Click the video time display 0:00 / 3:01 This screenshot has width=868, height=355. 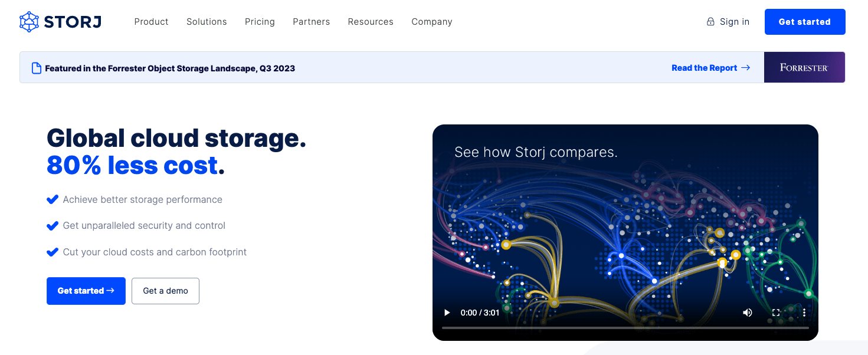480,313
